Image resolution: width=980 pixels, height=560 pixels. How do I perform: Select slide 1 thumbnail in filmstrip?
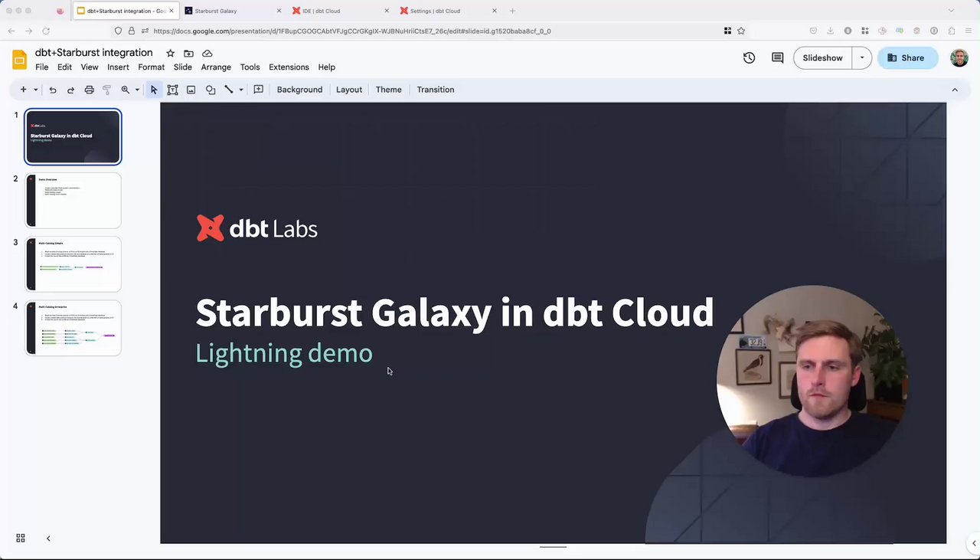click(x=73, y=137)
